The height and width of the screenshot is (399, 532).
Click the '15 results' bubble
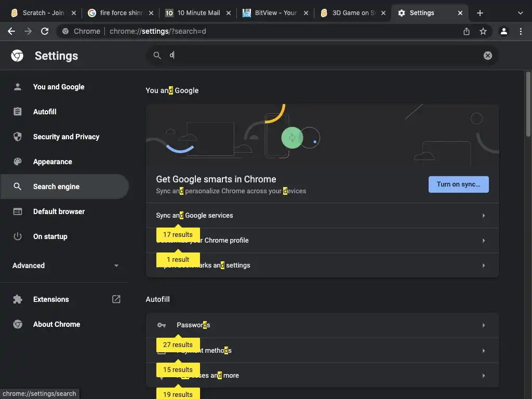(178, 370)
